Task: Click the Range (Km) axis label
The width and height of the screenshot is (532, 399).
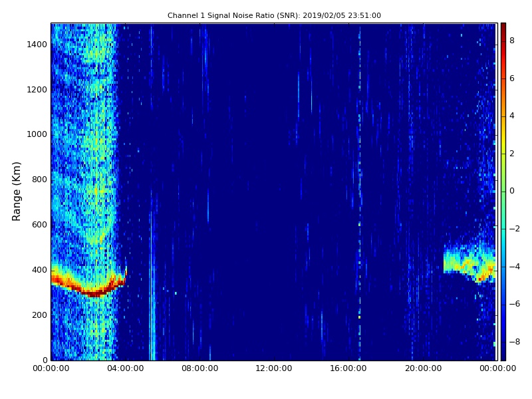Action: [x=16, y=192]
